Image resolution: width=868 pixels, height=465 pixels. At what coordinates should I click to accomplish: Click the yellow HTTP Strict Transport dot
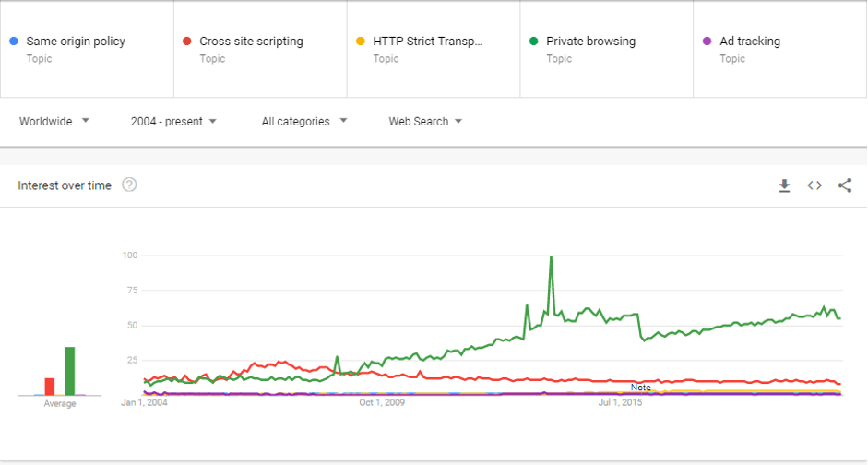tap(361, 42)
